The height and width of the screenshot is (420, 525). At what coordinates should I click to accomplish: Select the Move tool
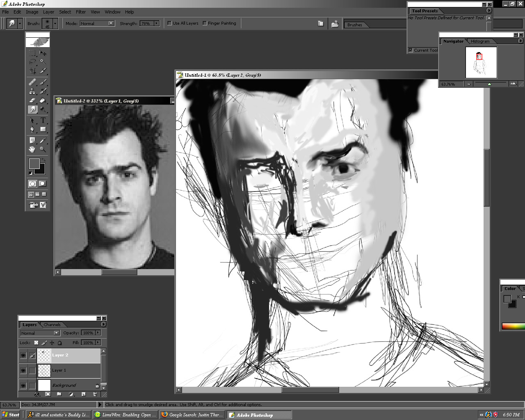(x=43, y=53)
